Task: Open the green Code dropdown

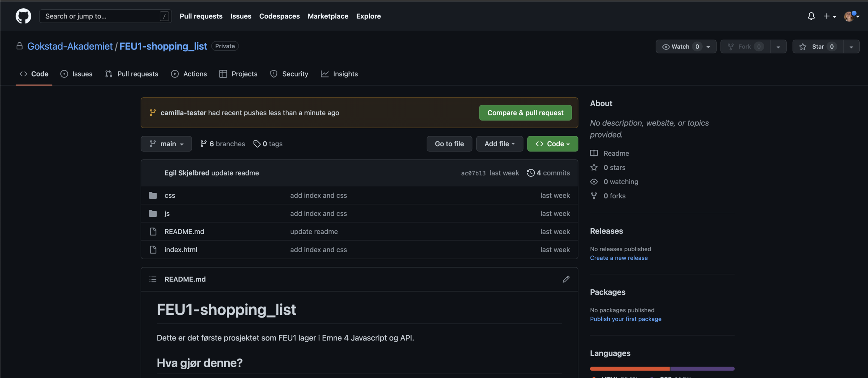Action: point(552,143)
